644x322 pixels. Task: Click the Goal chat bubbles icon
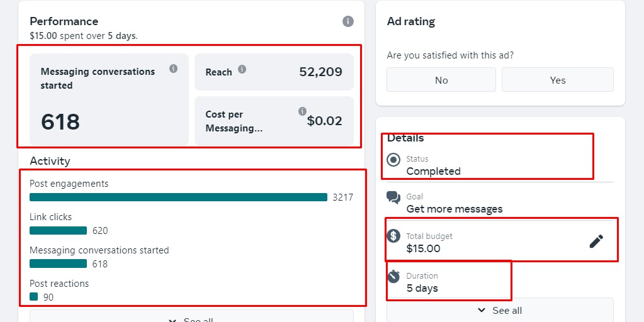(393, 197)
